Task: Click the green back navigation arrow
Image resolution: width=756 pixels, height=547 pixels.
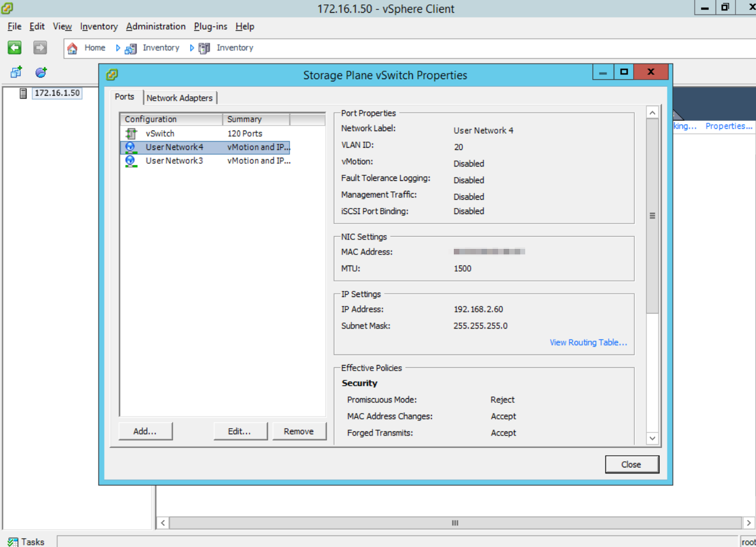Action: [14, 48]
